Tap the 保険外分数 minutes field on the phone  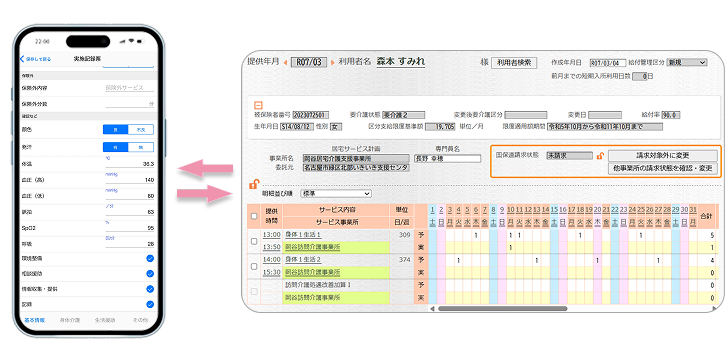[129, 104]
